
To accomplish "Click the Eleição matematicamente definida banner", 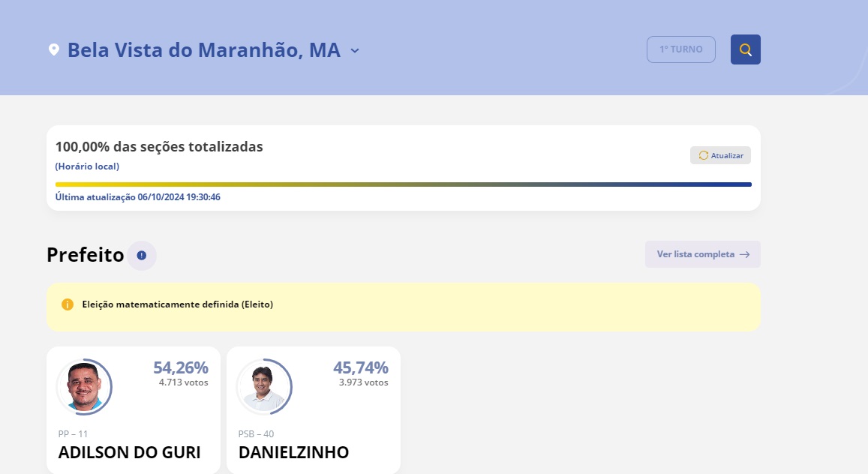I will [x=404, y=307].
